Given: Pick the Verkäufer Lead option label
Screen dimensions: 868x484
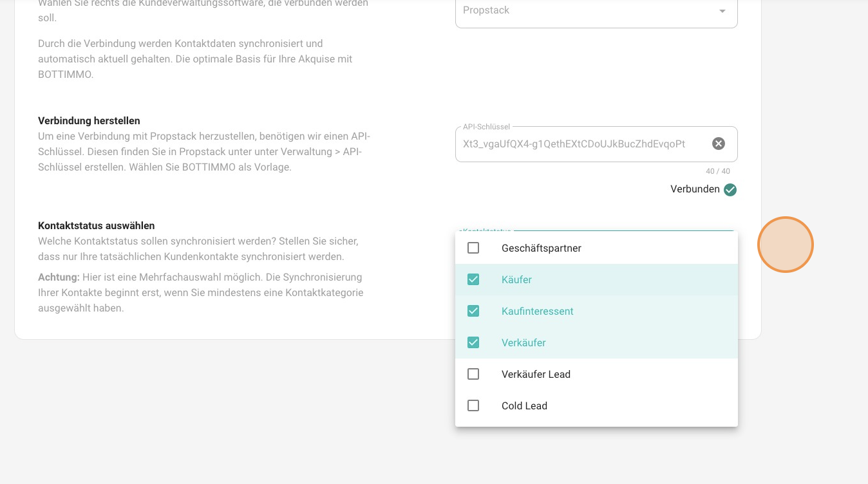Looking at the screenshot, I should (536, 375).
